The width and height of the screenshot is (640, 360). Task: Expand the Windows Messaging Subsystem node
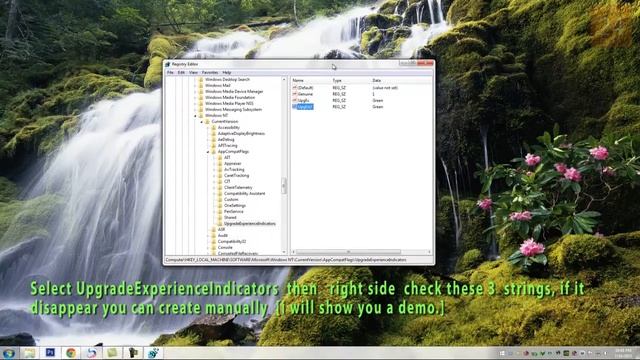coord(195,110)
